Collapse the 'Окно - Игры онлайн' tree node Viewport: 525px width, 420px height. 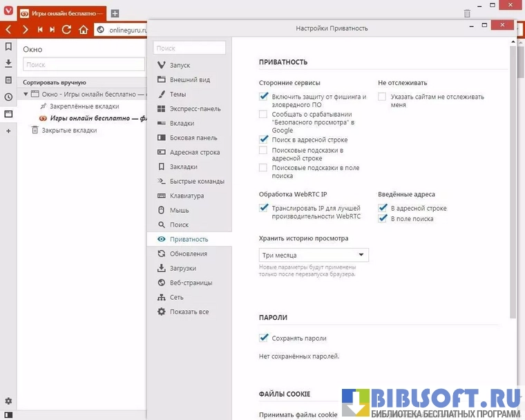(26, 94)
